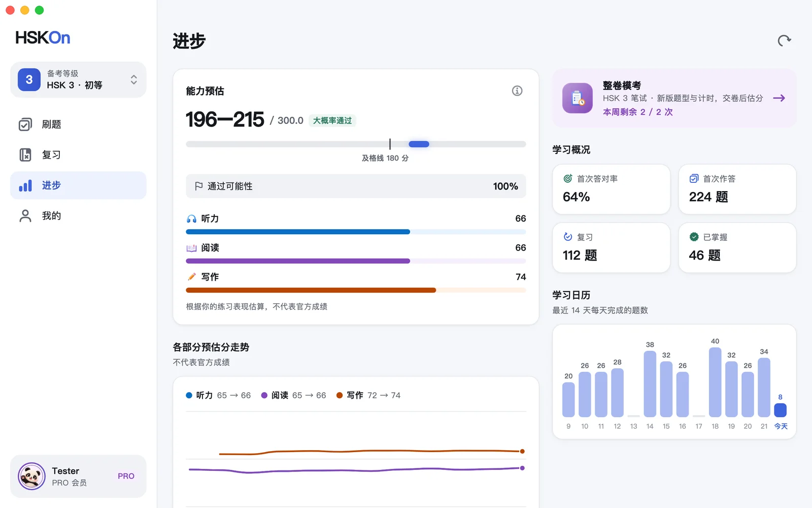812x508 pixels.
Task: Click the 首次作答 checkbox icon
Action: pos(694,179)
